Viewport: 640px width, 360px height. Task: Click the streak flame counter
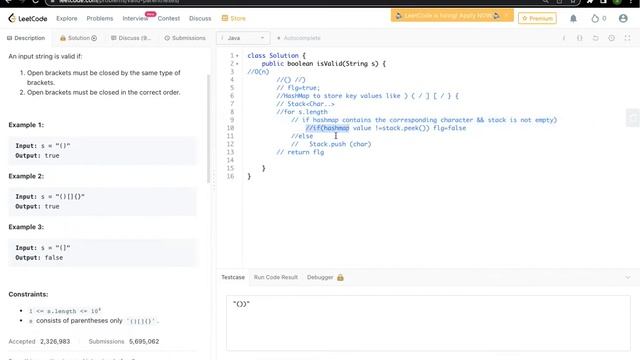[x=599, y=18]
